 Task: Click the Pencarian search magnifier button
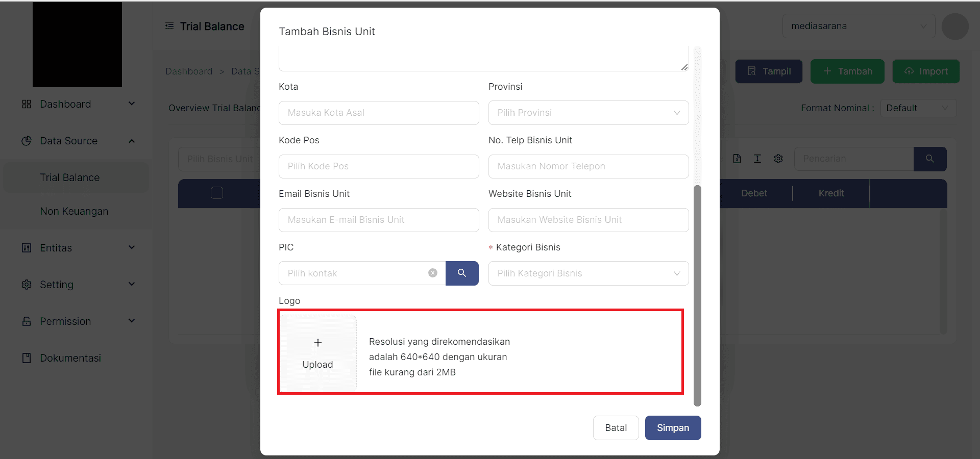(x=930, y=159)
